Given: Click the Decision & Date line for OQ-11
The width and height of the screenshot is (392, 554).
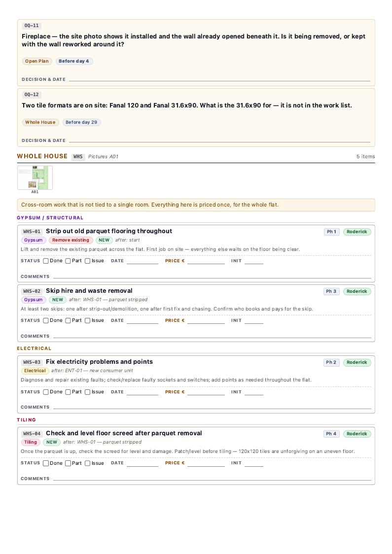Looking at the screenshot, I should pos(219,79).
